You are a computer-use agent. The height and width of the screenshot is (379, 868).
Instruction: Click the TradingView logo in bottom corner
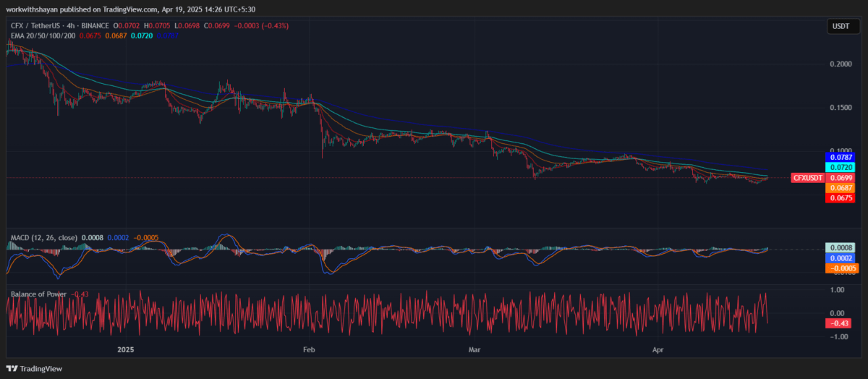[x=35, y=368]
